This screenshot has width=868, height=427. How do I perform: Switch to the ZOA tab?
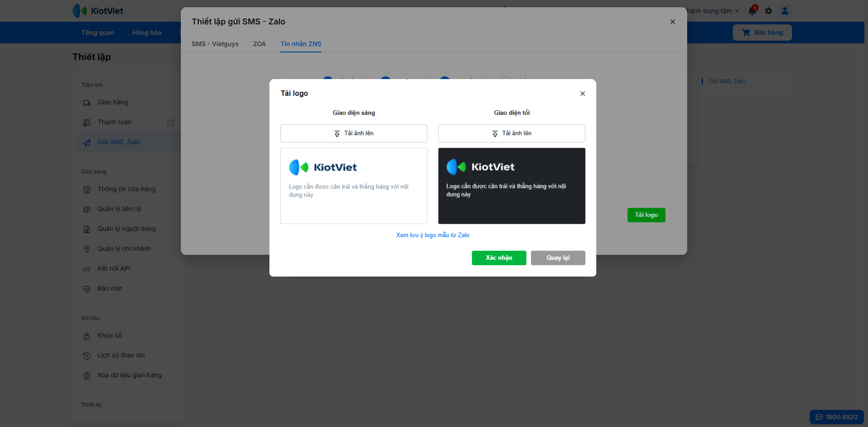[259, 44]
